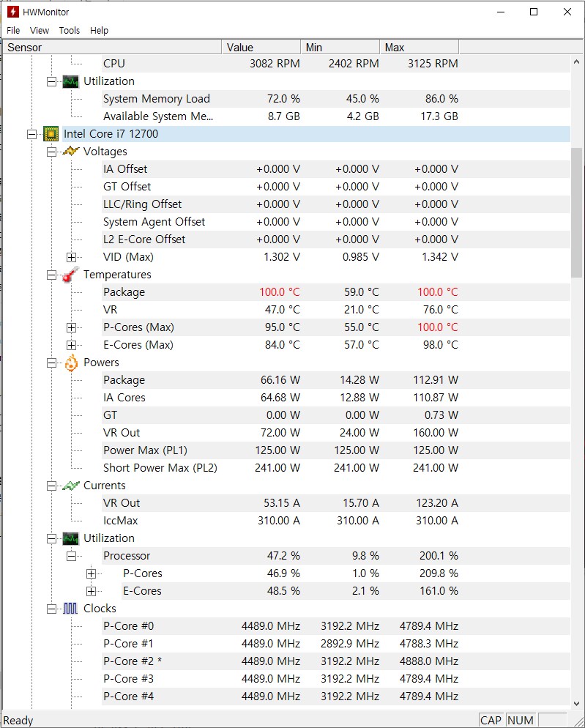Viewport: 585px width, 728px height.
Task: Click the Intel Core i7 12700 chip icon
Action: tap(51, 134)
